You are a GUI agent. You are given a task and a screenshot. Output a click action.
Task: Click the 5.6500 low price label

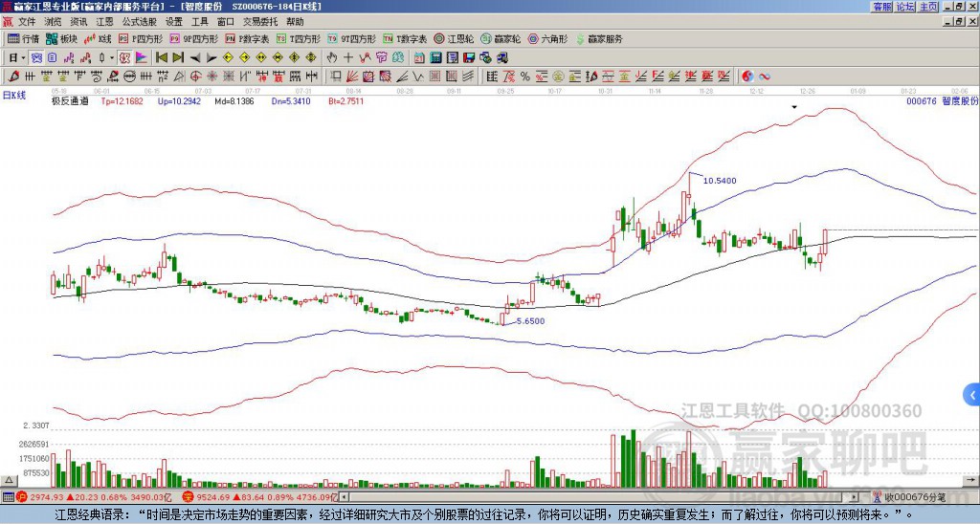click(x=530, y=321)
